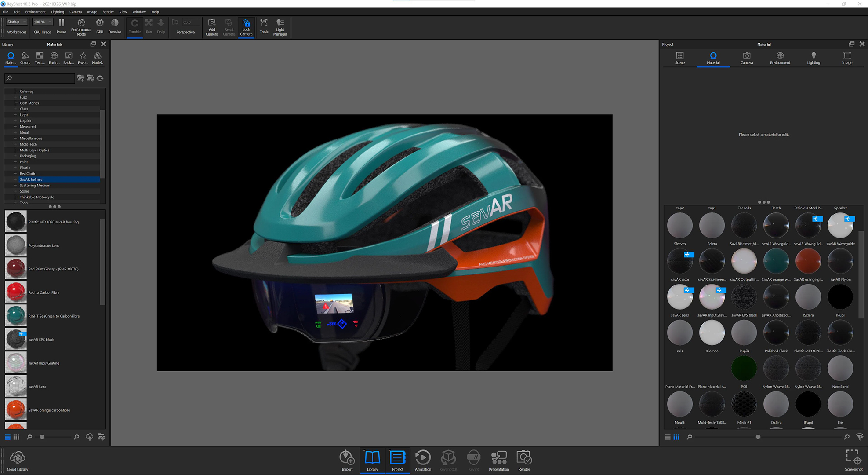The image size is (868, 475).
Task: Open the project Lighting tab
Action: tap(813, 58)
